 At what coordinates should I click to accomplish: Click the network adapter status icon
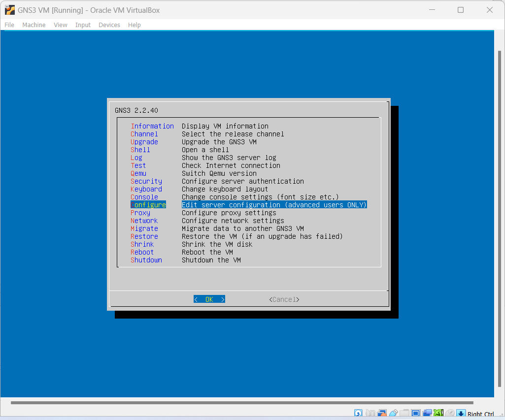pos(382,413)
